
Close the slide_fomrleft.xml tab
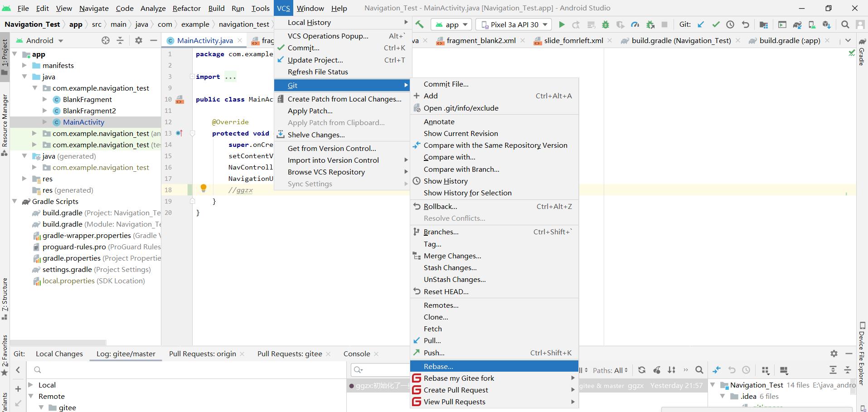pyautogui.click(x=610, y=40)
